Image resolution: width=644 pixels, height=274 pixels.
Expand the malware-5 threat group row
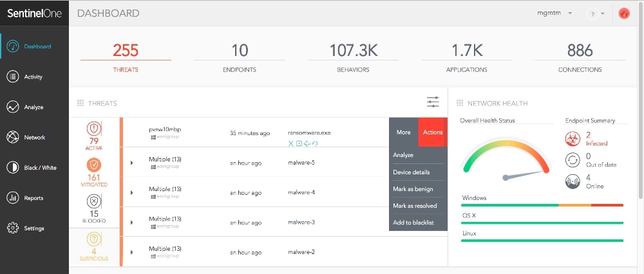coord(131,163)
